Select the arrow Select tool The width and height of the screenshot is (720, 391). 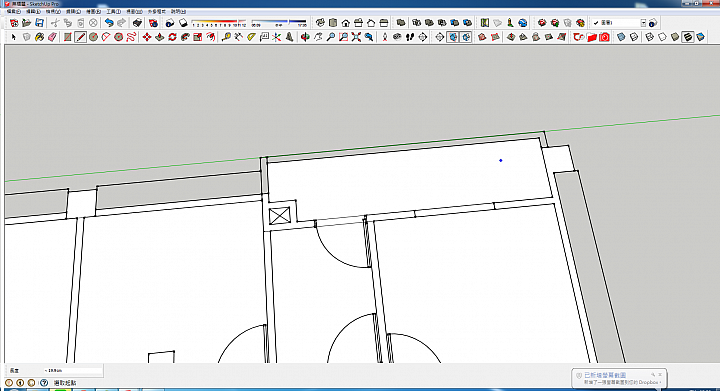click(x=13, y=37)
